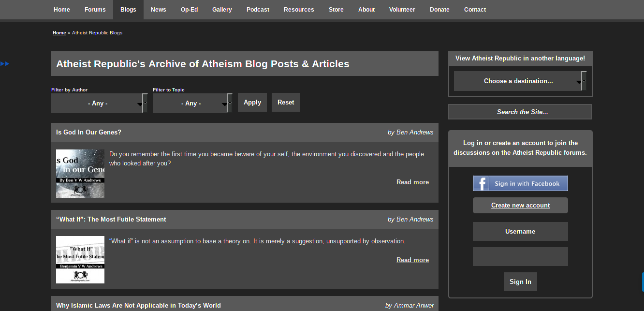Open the Is God In Our Genes? title

[88, 132]
